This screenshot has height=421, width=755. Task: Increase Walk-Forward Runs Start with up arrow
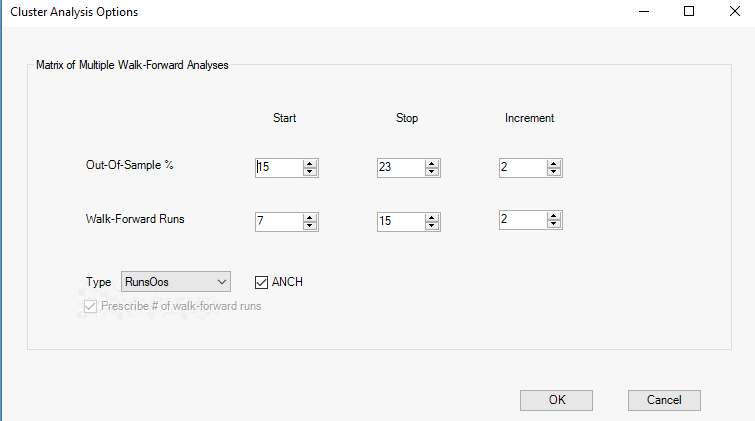click(x=310, y=217)
